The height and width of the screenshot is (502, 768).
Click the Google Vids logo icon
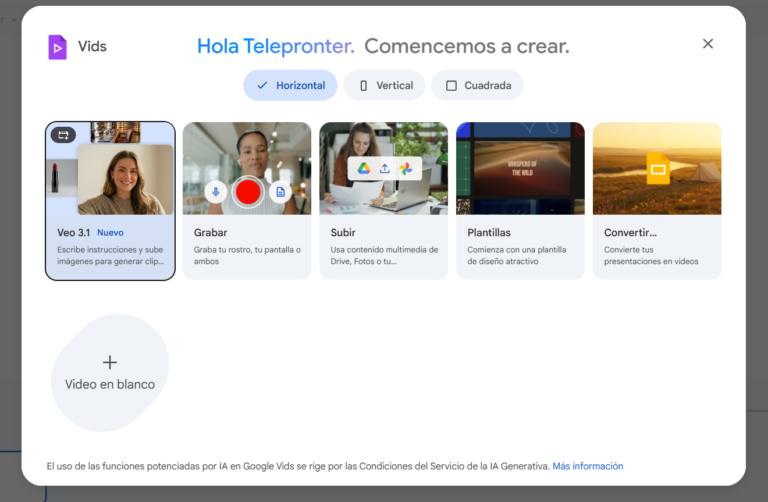pos(57,47)
